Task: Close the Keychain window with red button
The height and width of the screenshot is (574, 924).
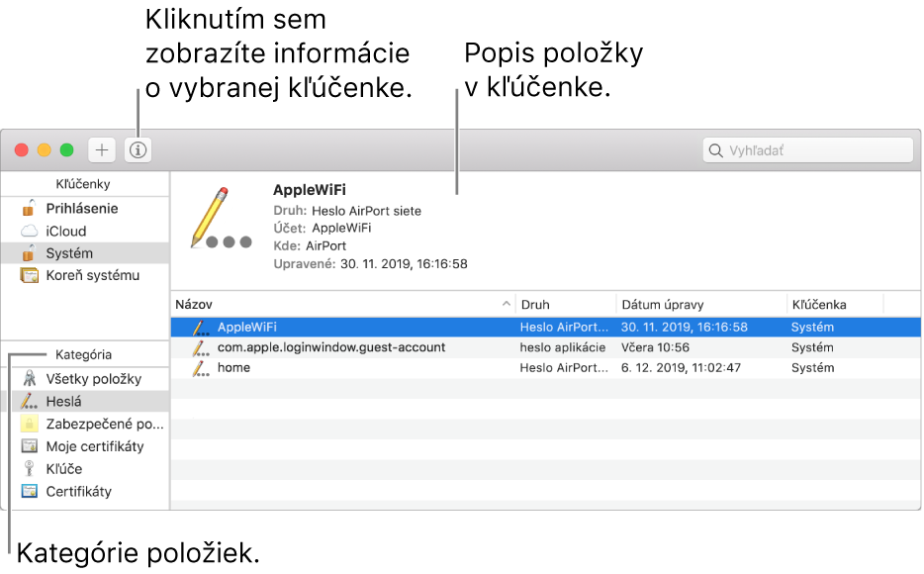Action: [x=22, y=150]
